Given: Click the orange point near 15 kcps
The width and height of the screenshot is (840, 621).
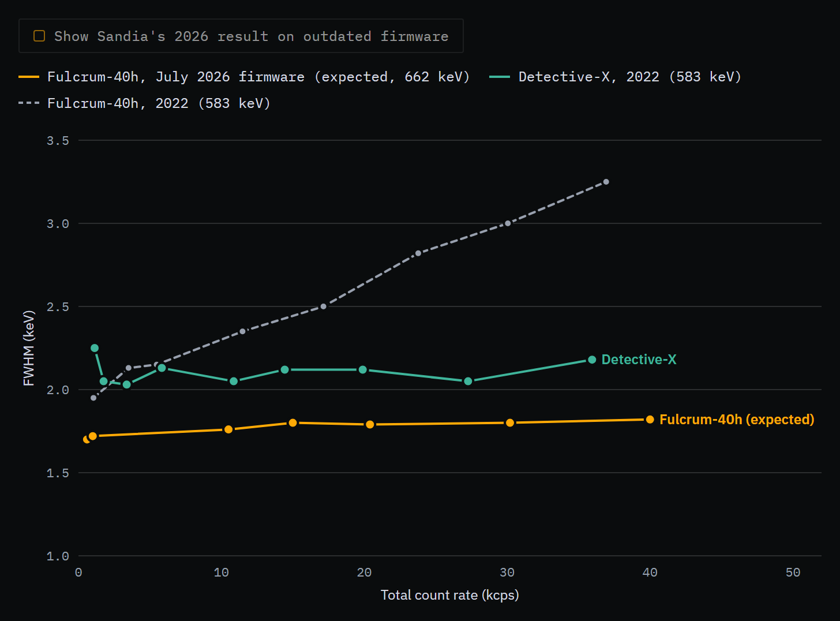Looking at the screenshot, I should click(x=292, y=423).
